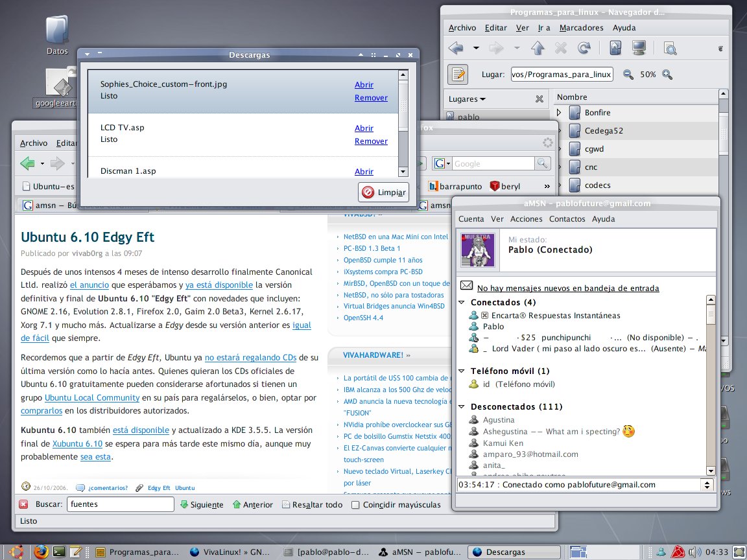Open the Lugares side pane dropdown

(x=467, y=99)
